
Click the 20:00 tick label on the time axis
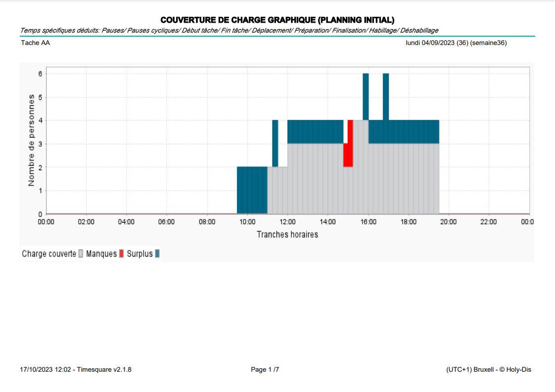tap(448, 222)
